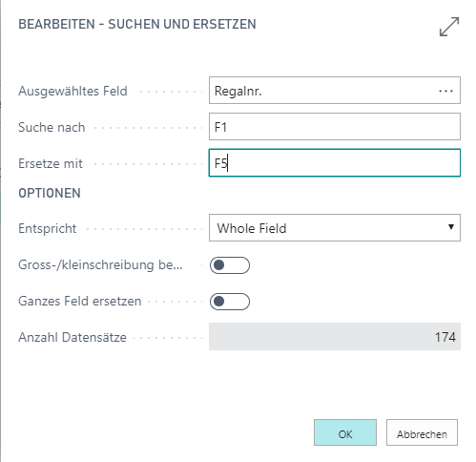Click the Ausgewähltes Feld label

pos(72,92)
